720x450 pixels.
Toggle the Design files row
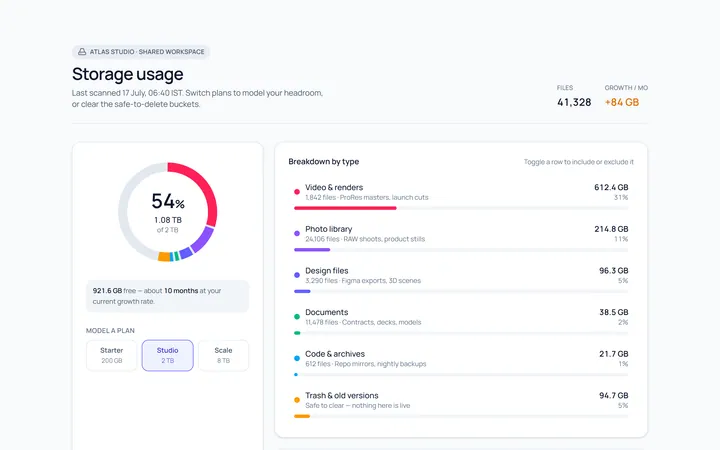tap(461, 280)
